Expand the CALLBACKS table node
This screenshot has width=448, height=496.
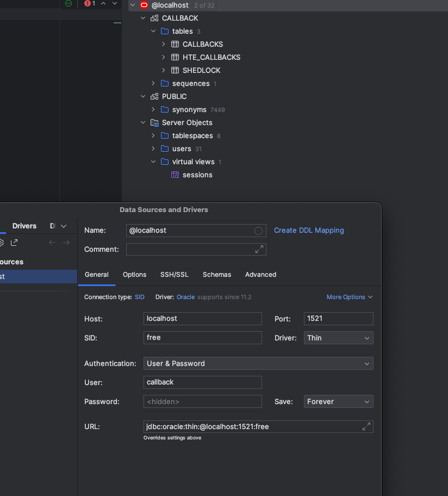(x=164, y=44)
